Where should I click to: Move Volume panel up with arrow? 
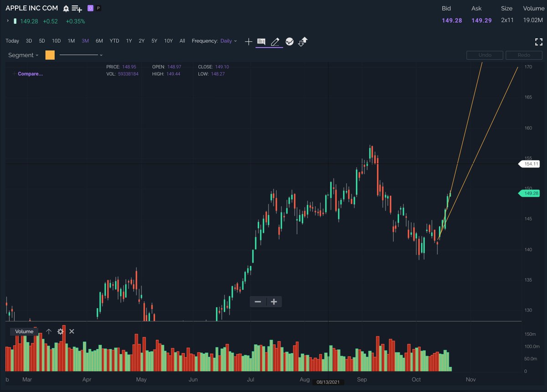click(x=49, y=332)
